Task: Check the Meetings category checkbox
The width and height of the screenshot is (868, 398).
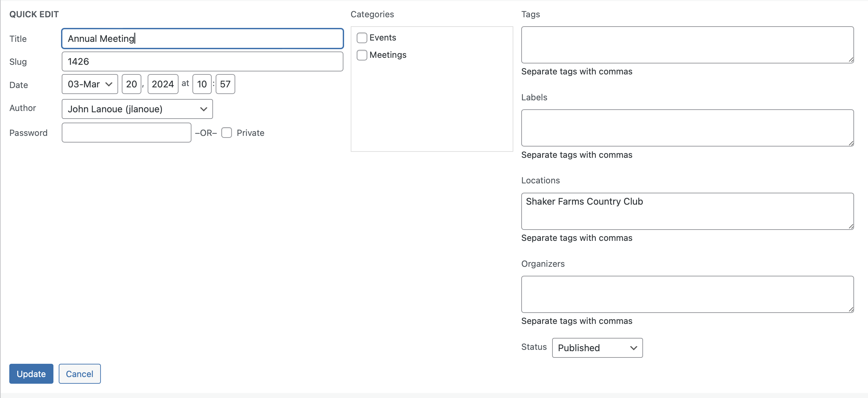Action: coord(362,55)
